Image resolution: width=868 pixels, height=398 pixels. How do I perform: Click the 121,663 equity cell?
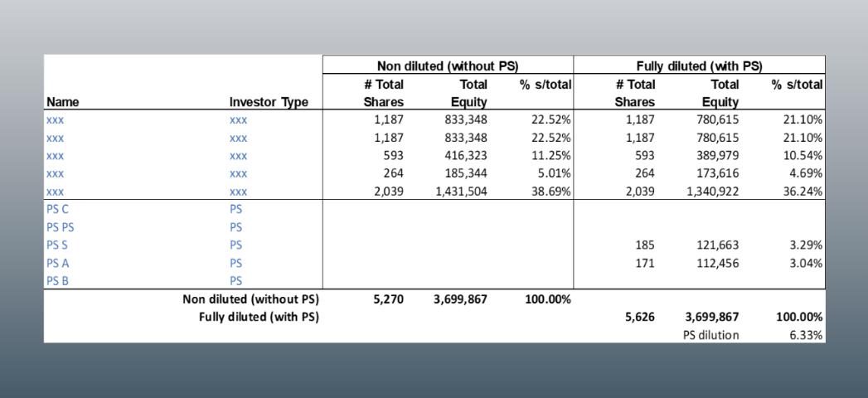pos(717,245)
